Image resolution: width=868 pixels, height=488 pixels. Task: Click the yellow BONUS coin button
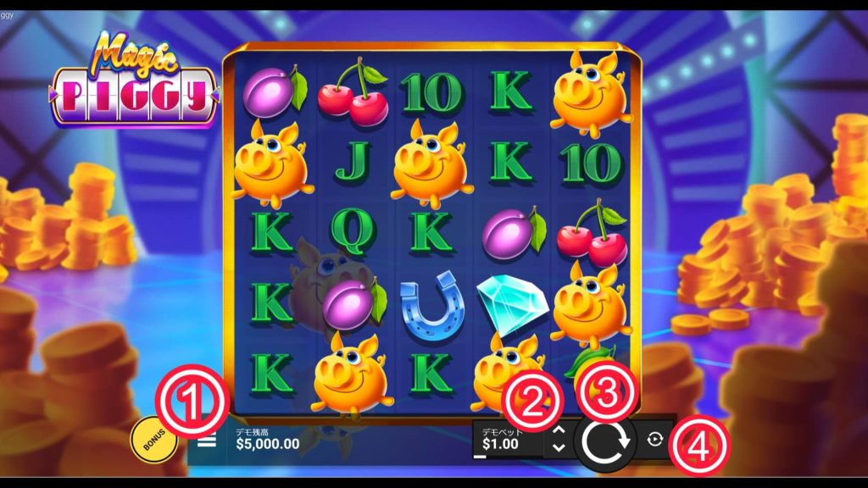(x=154, y=440)
